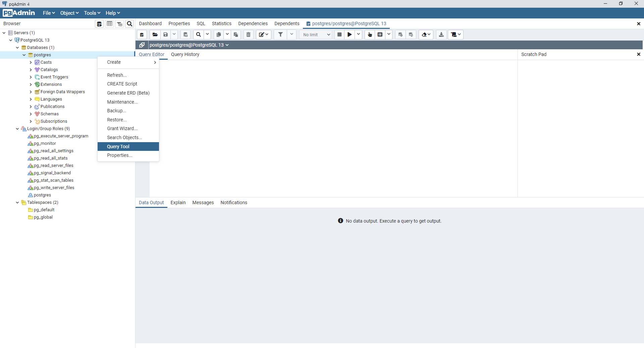Click the download results icon
644x348 pixels.
441,35
